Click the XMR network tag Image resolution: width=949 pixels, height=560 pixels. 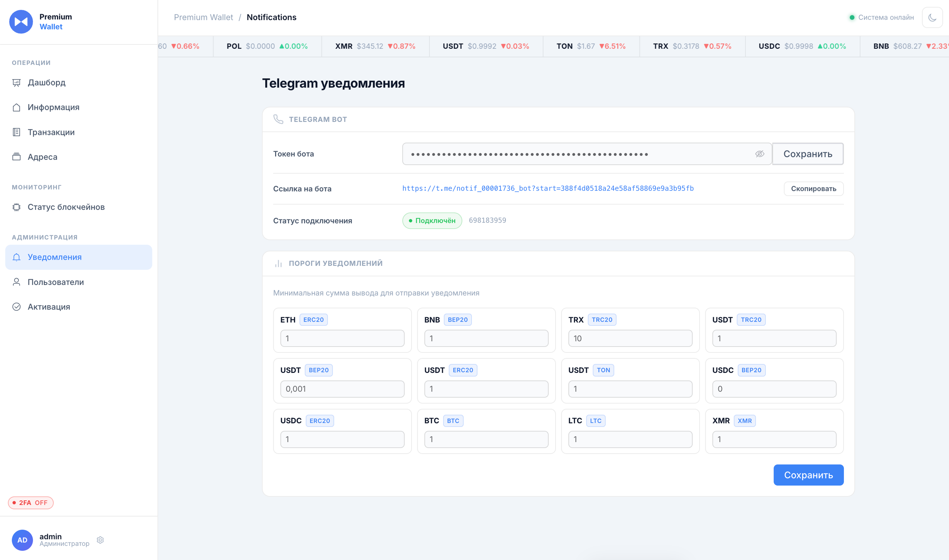(744, 421)
